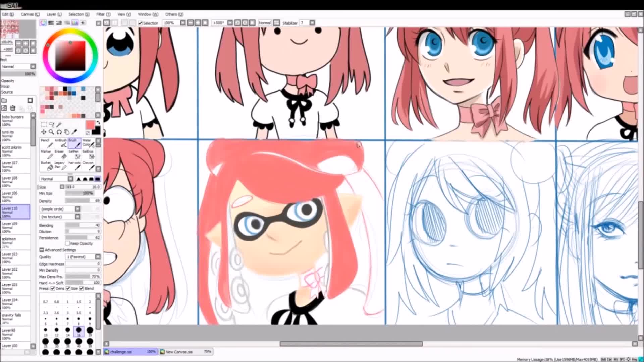Image resolution: width=644 pixels, height=362 pixels.
Task: Activate the zoom magnifier tool
Action: (51, 132)
